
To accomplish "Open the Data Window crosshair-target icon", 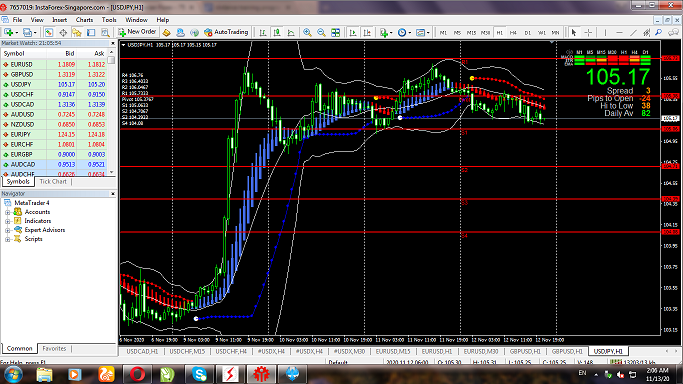I will [x=63, y=32].
